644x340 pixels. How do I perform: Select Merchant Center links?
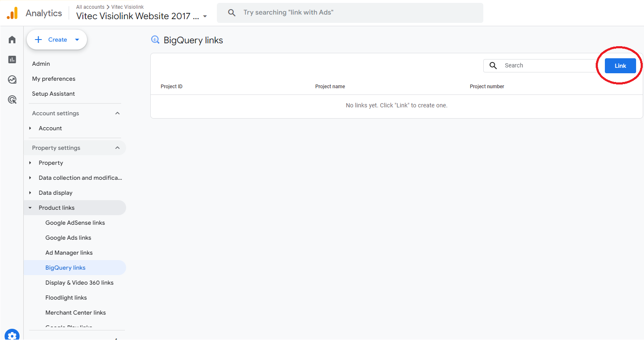click(75, 313)
